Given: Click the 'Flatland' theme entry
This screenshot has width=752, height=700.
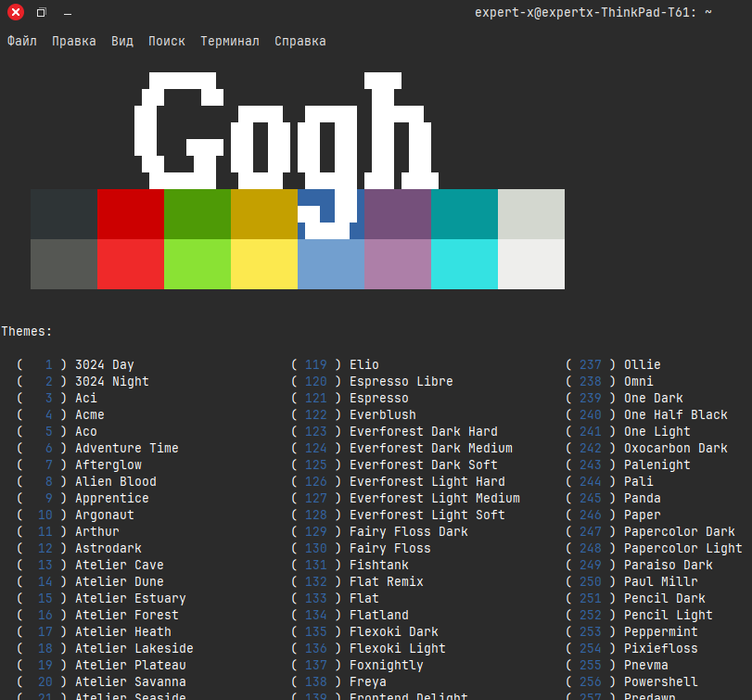Looking at the screenshot, I should tap(379, 615).
